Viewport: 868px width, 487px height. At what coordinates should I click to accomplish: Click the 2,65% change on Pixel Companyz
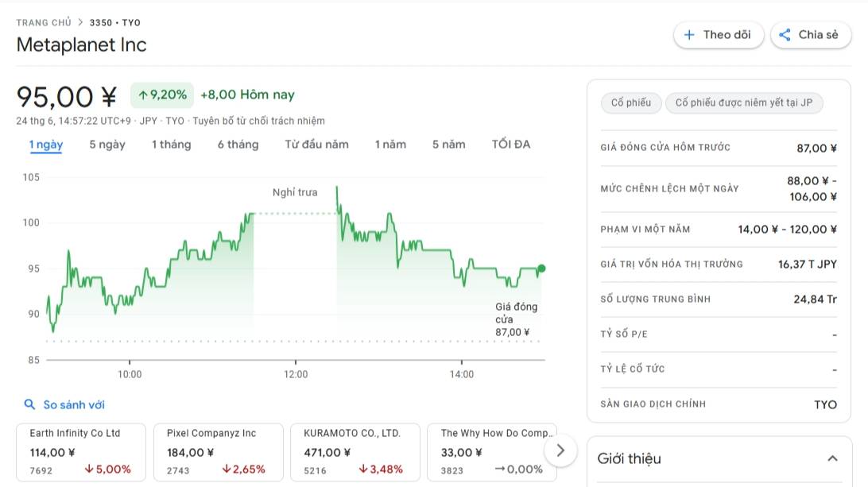243,470
